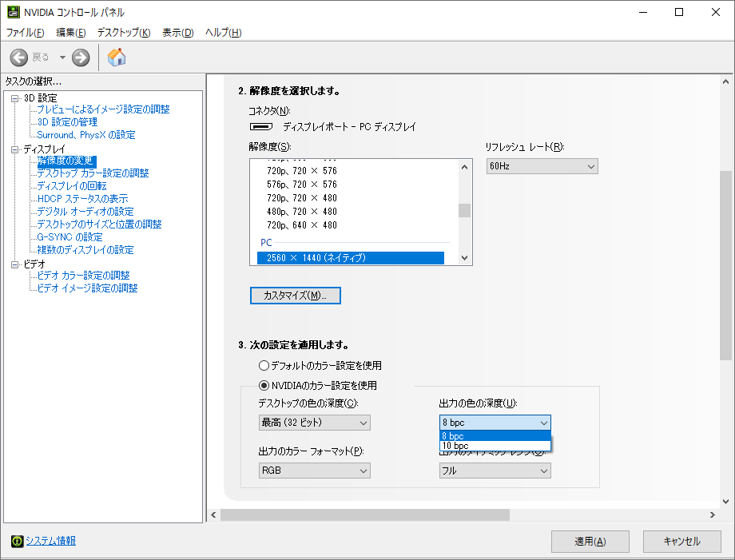Click the NVIDIA Control Panel title bar icon
This screenshot has height=560, width=735.
[14, 12]
